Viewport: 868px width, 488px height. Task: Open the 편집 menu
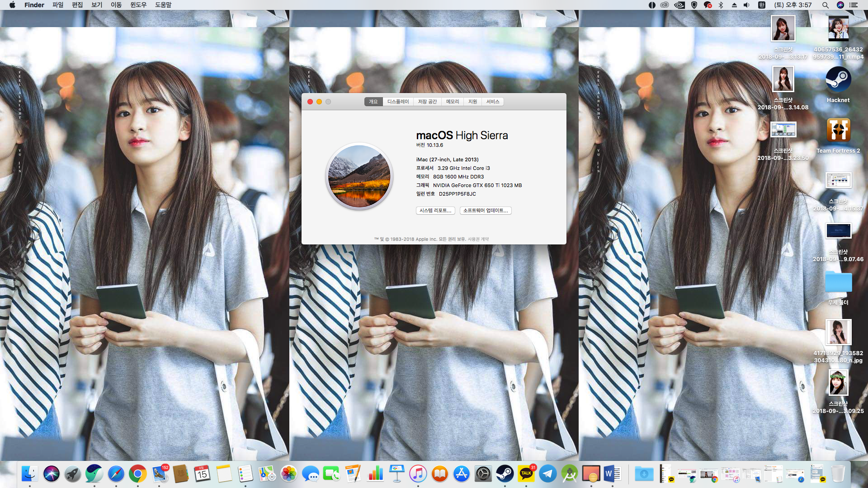pyautogui.click(x=77, y=5)
